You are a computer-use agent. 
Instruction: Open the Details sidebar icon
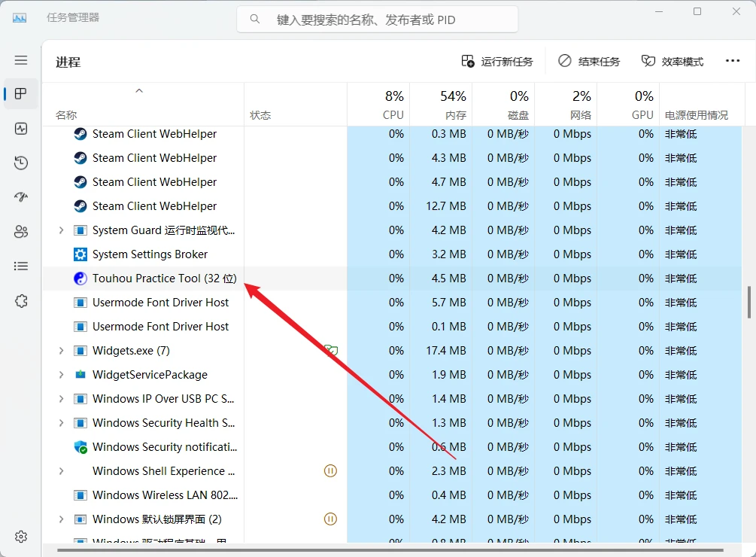pyautogui.click(x=21, y=266)
